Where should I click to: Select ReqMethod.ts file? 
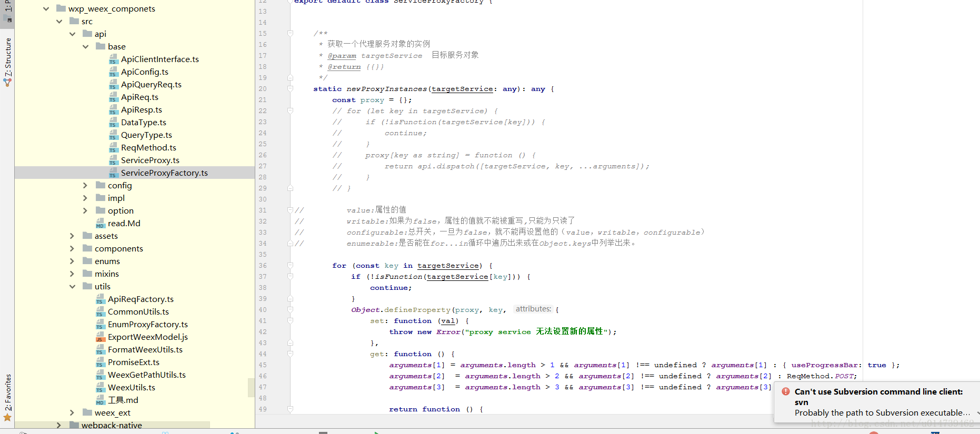(148, 148)
